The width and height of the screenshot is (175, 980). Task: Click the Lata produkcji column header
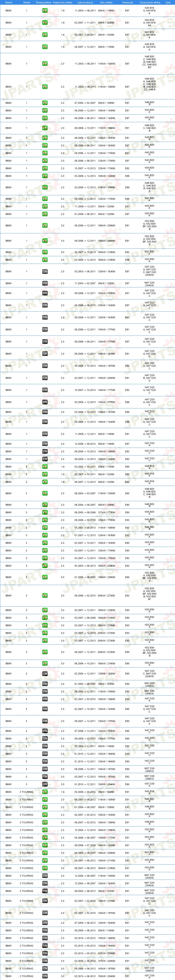pos(85,2)
